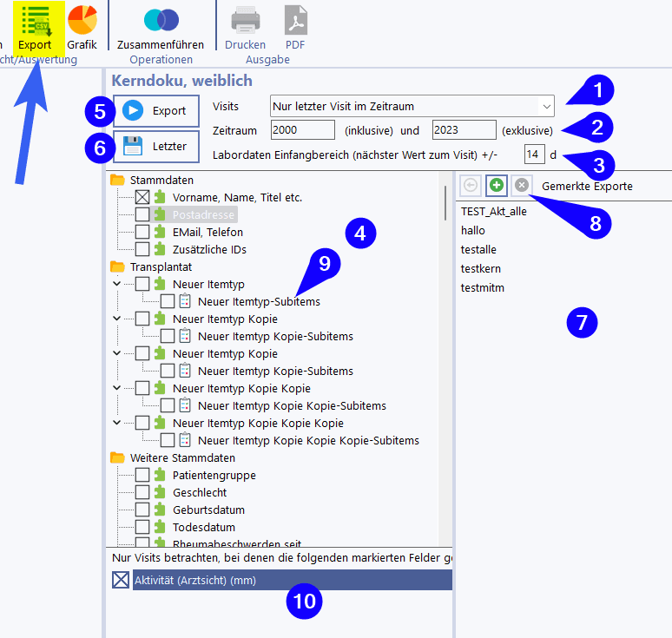This screenshot has height=638, width=672.
Task: Tick the Geburtsdatum checkbox
Action: click(142, 510)
